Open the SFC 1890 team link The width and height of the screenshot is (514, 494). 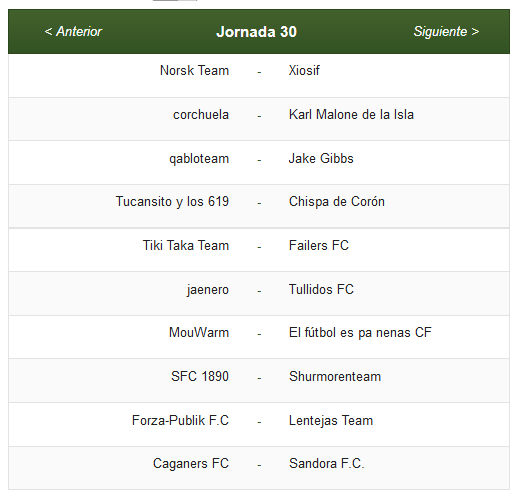(x=200, y=377)
